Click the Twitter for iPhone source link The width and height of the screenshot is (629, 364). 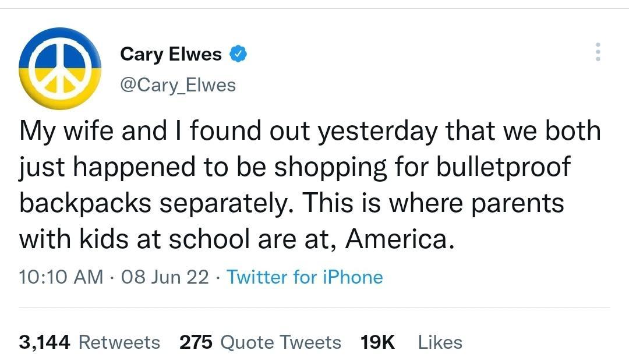click(305, 277)
